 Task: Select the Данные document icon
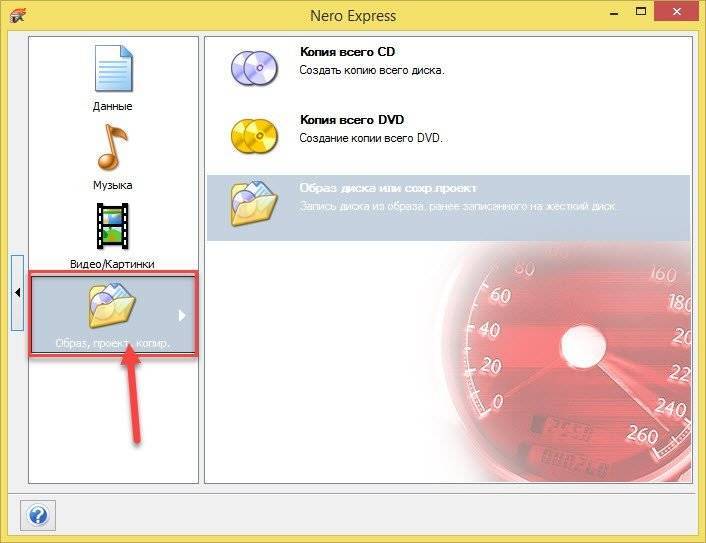[113, 68]
